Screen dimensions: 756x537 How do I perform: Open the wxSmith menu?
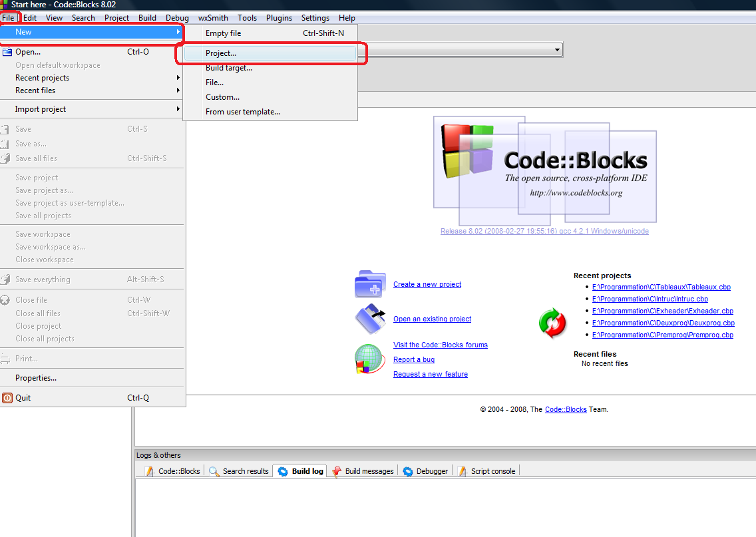213,18
